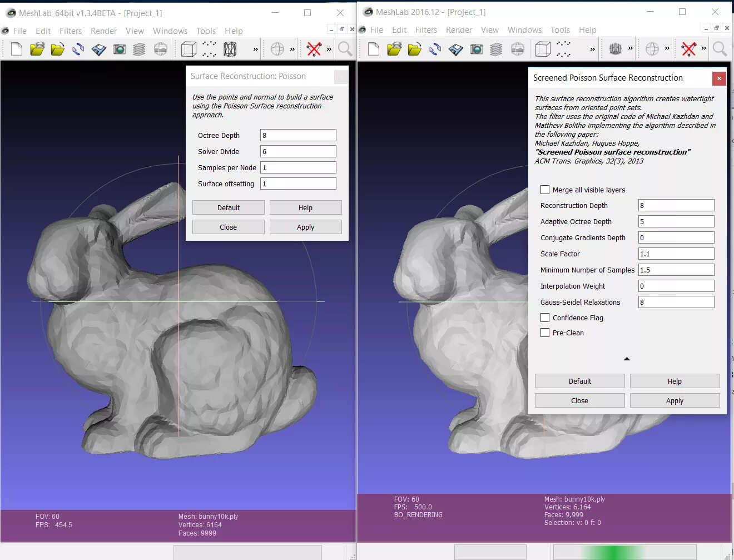The width and height of the screenshot is (734, 560).
Task: Edit the Octree Depth field
Action: [298, 135]
